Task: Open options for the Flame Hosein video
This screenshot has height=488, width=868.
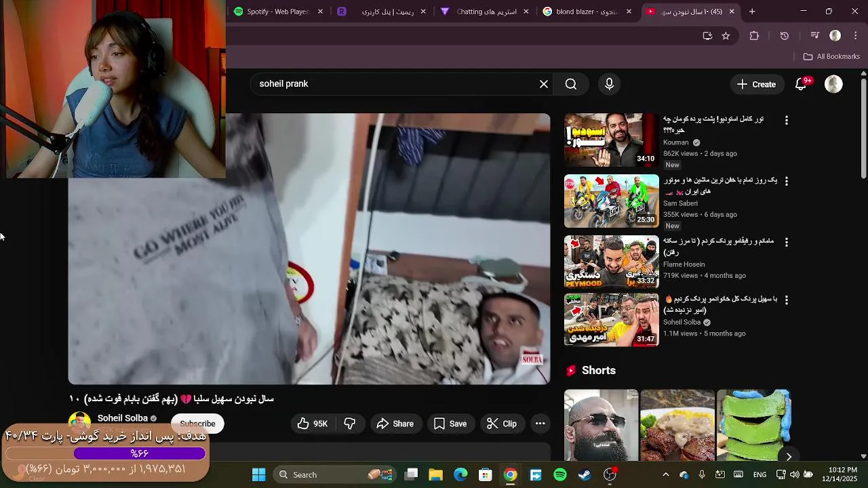Action: 786,242
